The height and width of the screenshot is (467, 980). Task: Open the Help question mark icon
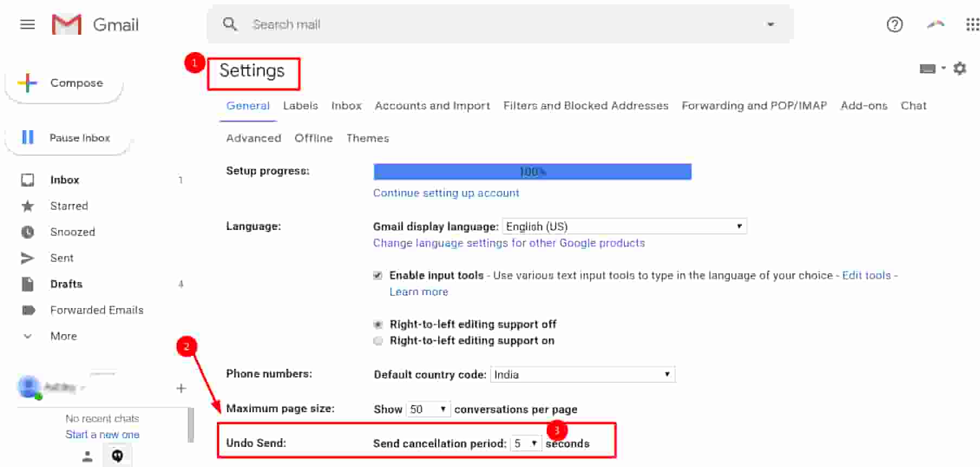click(x=894, y=24)
